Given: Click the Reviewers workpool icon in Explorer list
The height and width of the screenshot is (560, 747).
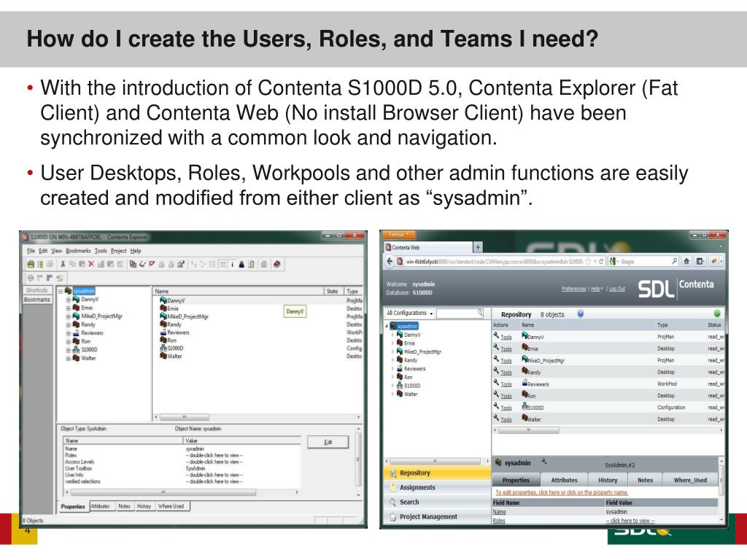Looking at the screenshot, I should [x=163, y=332].
